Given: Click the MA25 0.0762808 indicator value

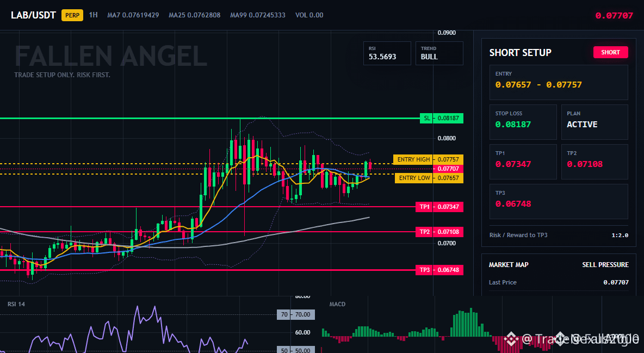Looking at the screenshot, I should [x=194, y=15].
